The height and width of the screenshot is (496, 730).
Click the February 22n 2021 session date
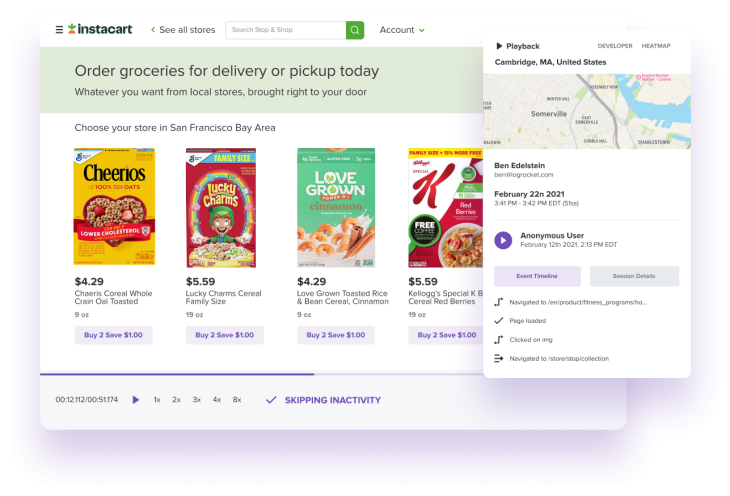coord(529,194)
